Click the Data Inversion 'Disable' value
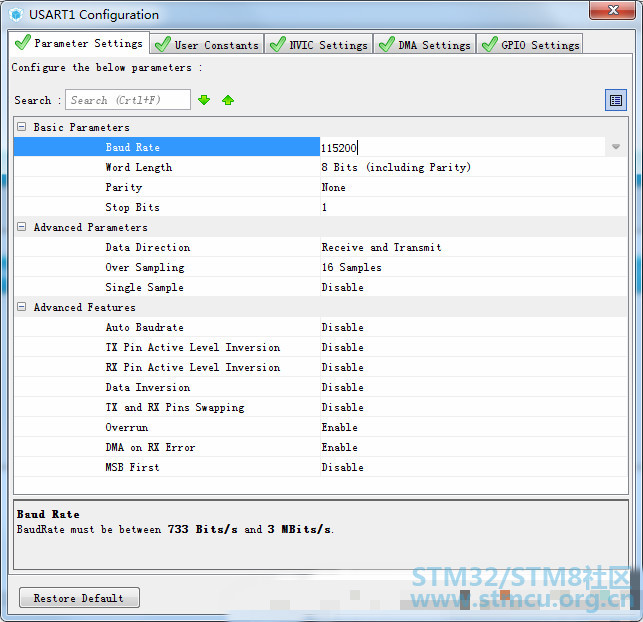Viewport: 643px width, 622px height. pyautogui.click(x=342, y=387)
